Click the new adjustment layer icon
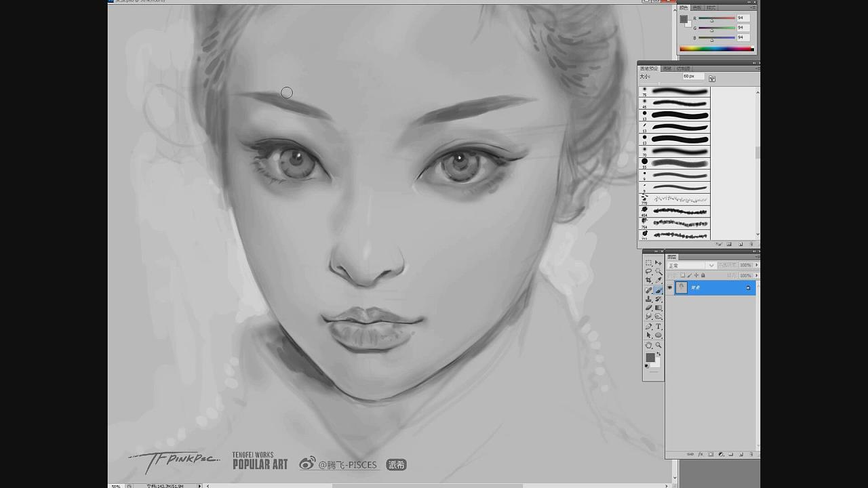868x488 pixels. coord(721,454)
